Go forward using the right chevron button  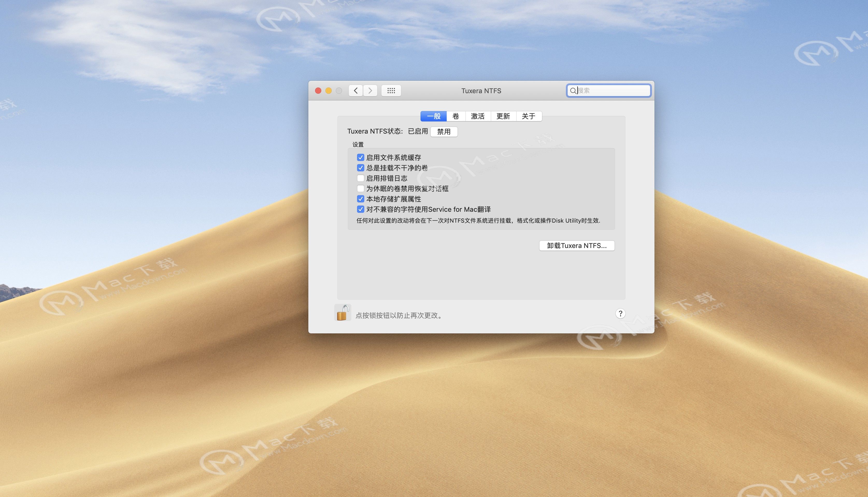point(370,90)
